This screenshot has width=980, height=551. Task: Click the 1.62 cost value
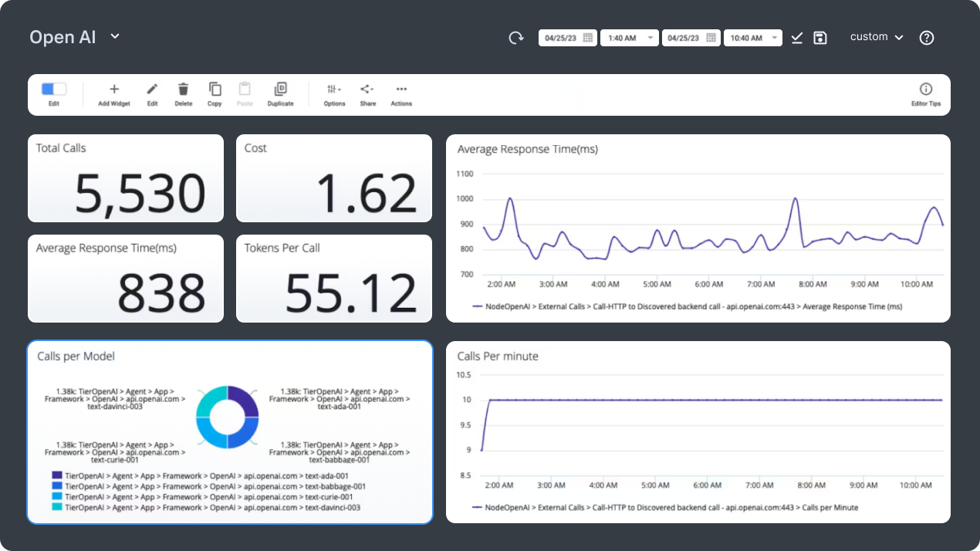[x=366, y=192]
